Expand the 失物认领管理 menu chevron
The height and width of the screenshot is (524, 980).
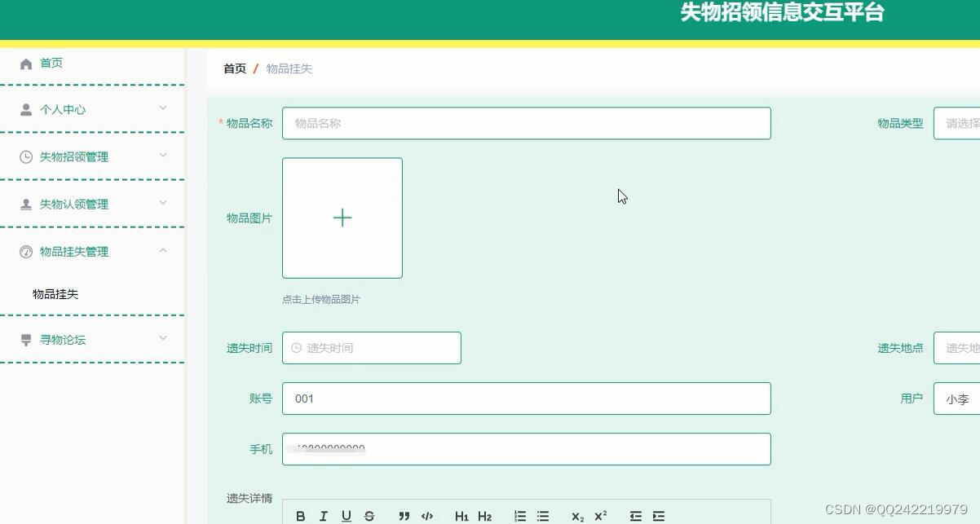coord(163,202)
